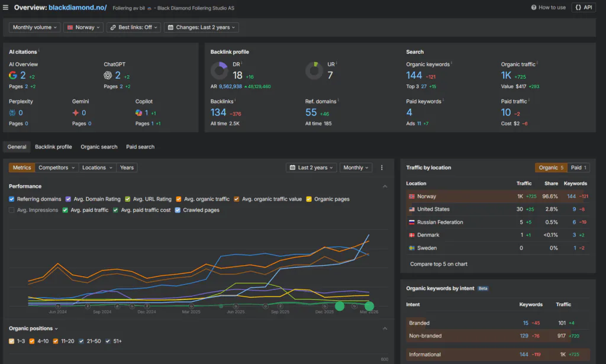This screenshot has width=606, height=364.
Task: Open the Monthly volume dropdown
Action: click(x=34, y=27)
